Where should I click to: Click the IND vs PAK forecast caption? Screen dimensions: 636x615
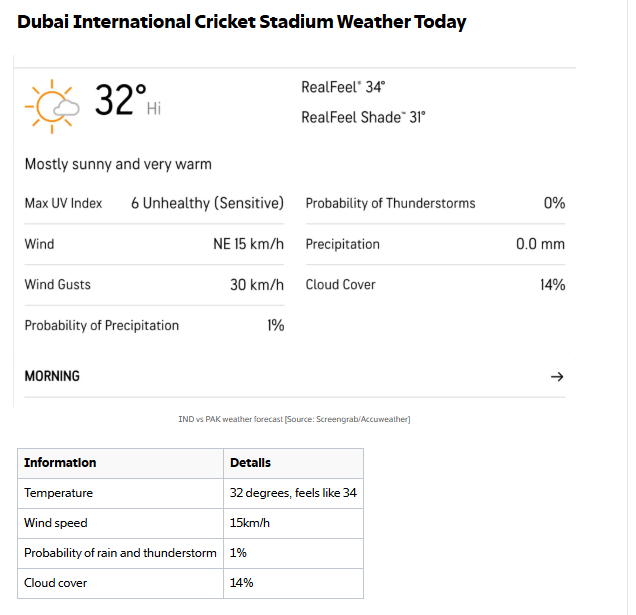(294, 419)
